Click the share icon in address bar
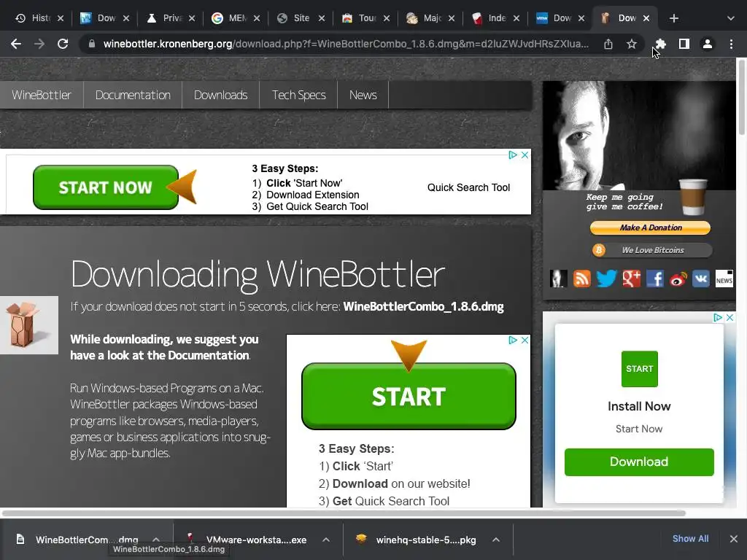 608,44
